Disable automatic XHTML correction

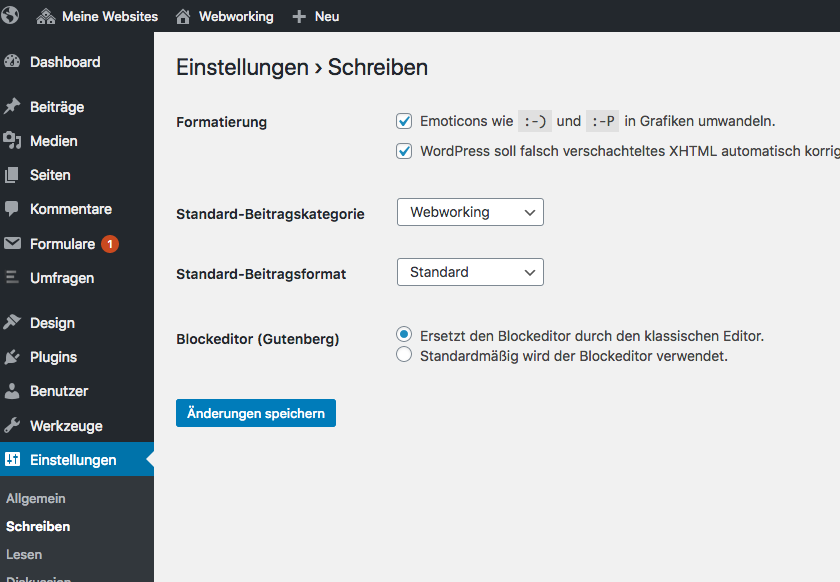tap(404, 148)
